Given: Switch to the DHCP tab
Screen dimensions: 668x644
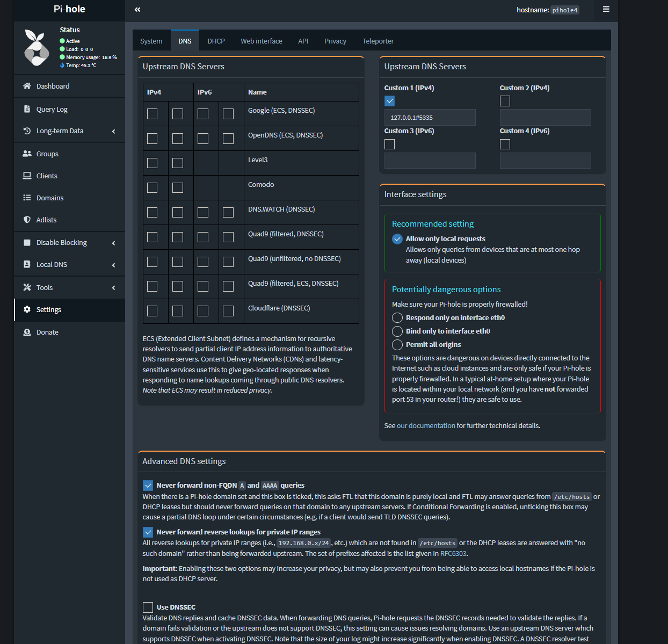Looking at the screenshot, I should pyautogui.click(x=216, y=41).
